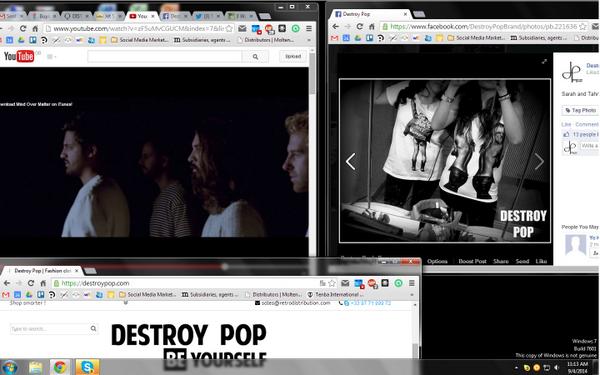Image resolution: width=600 pixels, height=375 pixels.
Task: Go back in the destroypop.com window
Action: [x=7, y=283]
